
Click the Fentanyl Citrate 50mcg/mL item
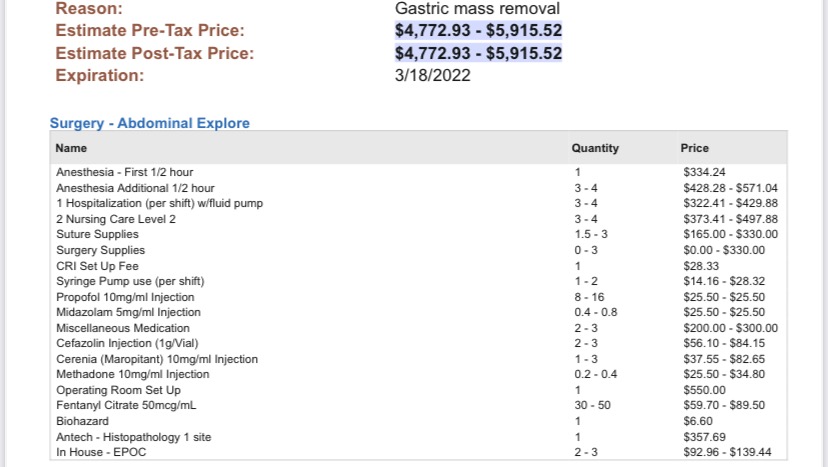[126, 405]
